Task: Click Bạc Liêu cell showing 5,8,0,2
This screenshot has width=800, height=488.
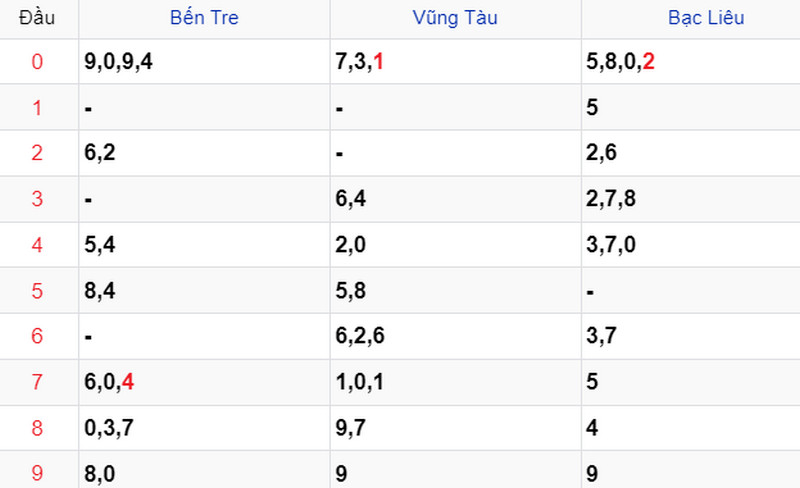Action: coord(691,62)
